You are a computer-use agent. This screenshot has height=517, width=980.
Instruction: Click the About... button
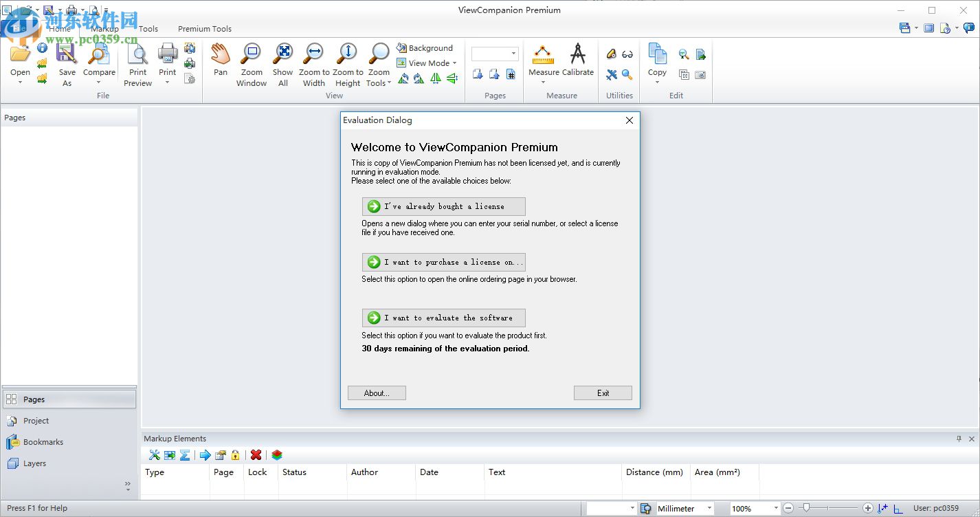tap(377, 393)
